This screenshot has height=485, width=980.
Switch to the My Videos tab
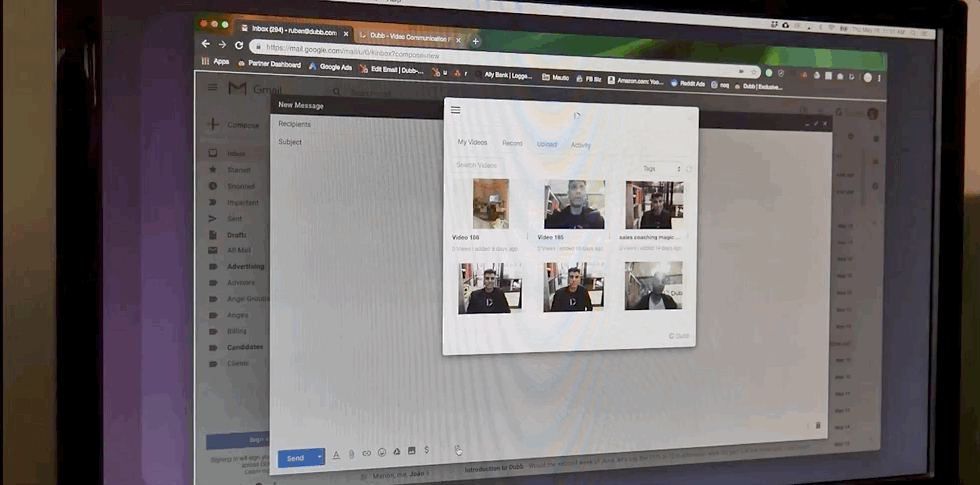(472, 143)
